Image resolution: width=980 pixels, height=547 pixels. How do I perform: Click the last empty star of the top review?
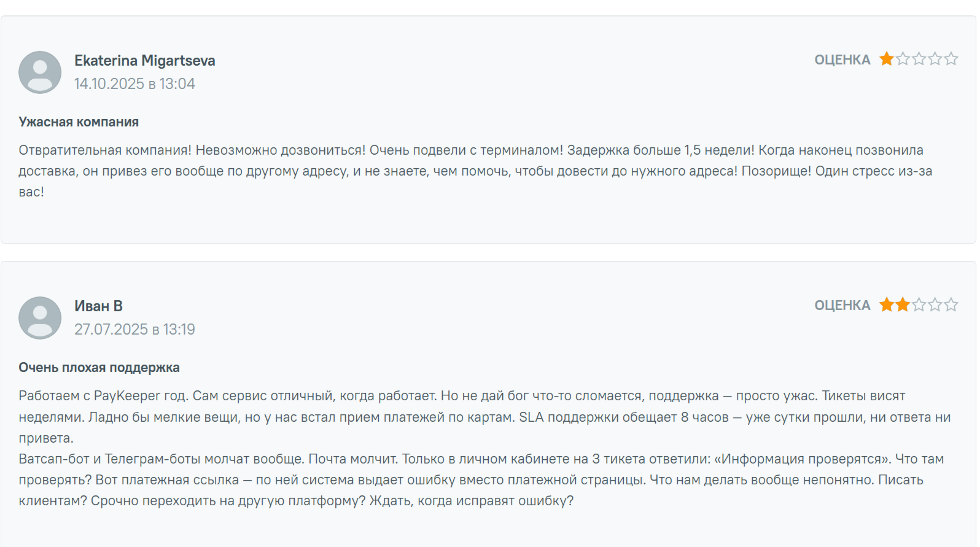pos(951,59)
